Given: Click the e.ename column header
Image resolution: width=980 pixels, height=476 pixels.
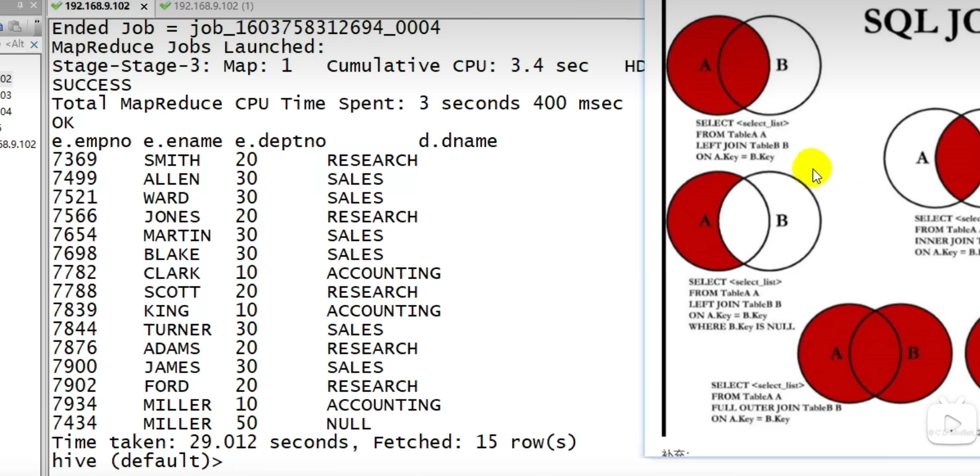Looking at the screenshot, I should click(183, 141).
